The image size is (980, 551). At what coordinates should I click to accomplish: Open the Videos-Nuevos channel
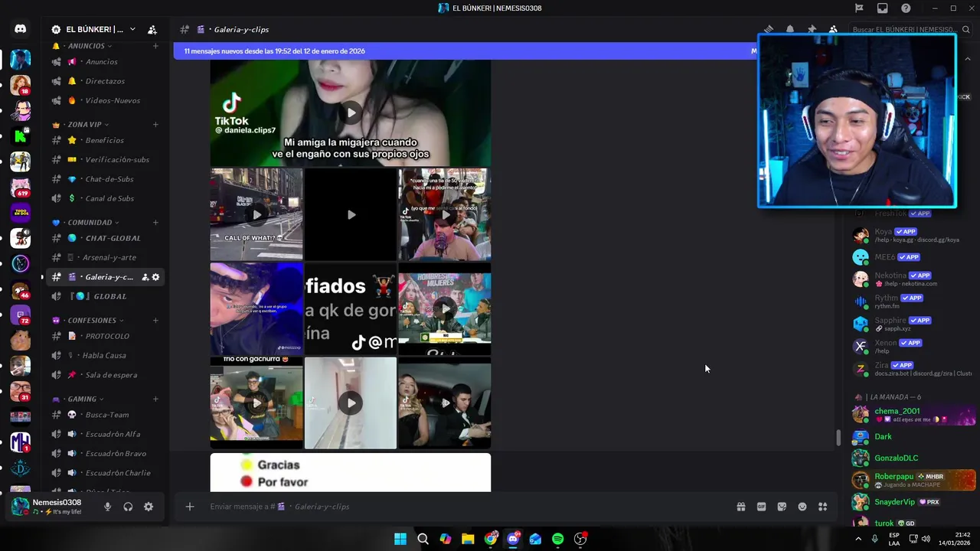[105, 100]
